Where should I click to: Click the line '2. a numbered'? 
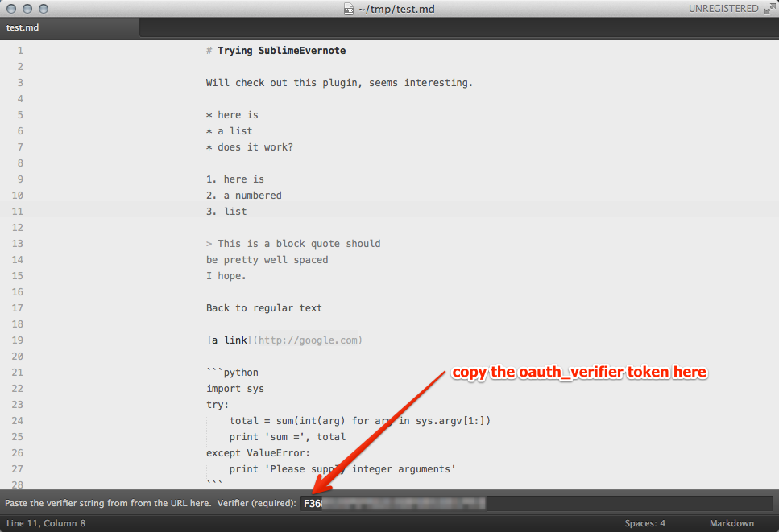point(244,196)
